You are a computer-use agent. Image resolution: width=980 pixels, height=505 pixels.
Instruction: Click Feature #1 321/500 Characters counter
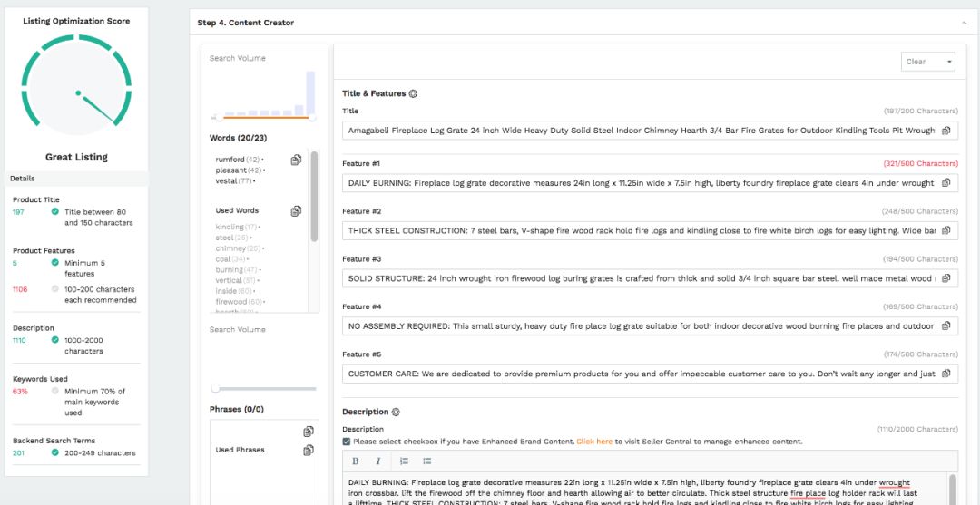click(921, 163)
